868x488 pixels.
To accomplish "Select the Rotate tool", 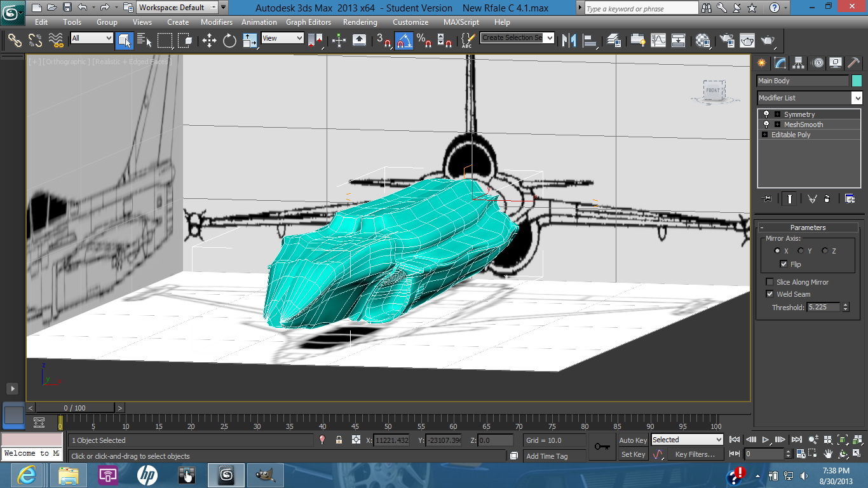I will (229, 41).
